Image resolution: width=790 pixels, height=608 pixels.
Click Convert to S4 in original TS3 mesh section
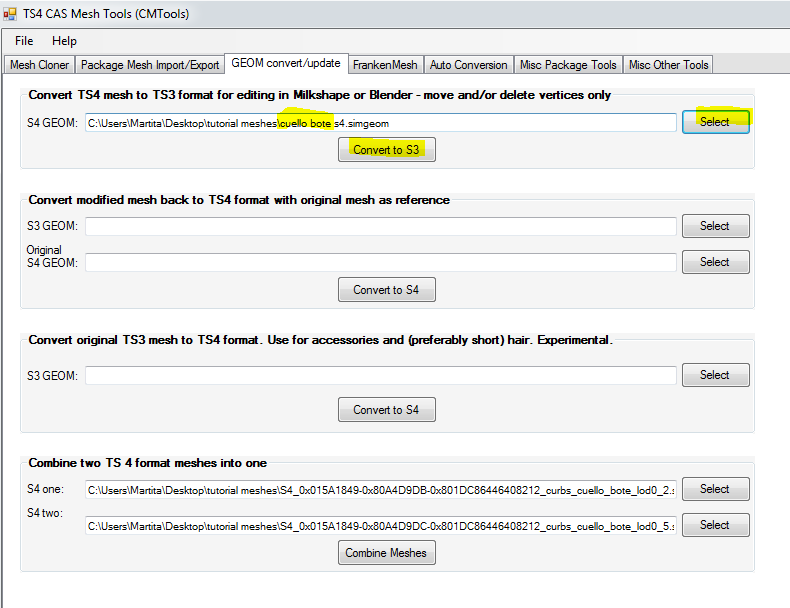[x=386, y=410]
